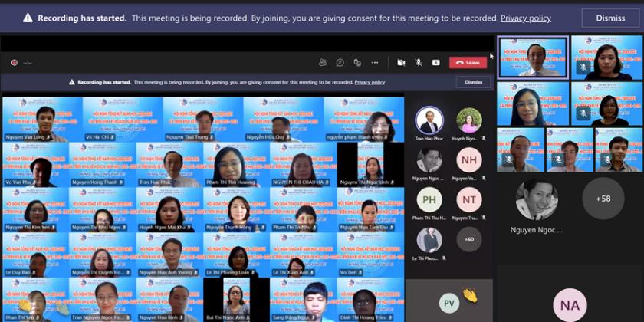Screen dimensions: 644x322
Task: Open Tran Huu Phuc video tile in grid
Action: [169, 165]
